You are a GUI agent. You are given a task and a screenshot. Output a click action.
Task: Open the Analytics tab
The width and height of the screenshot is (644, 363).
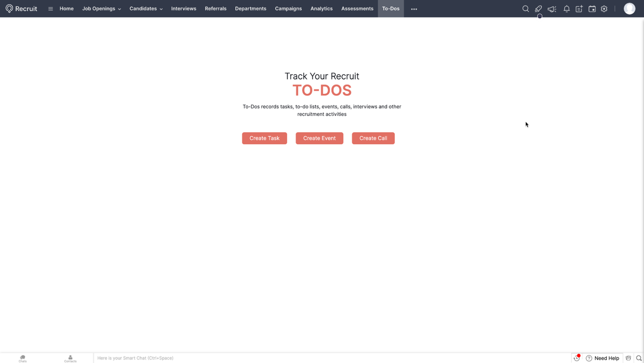pos(322,9)
